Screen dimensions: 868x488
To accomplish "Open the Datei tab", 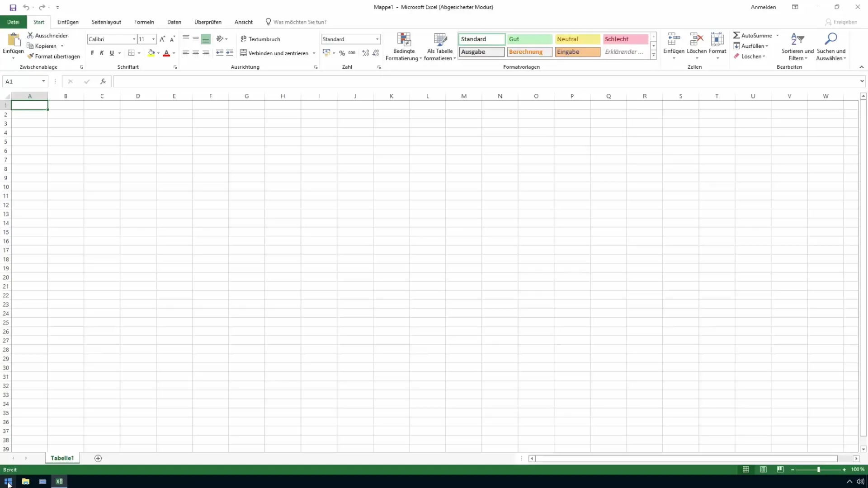I will pyautogui.click(x=13, y=22).
